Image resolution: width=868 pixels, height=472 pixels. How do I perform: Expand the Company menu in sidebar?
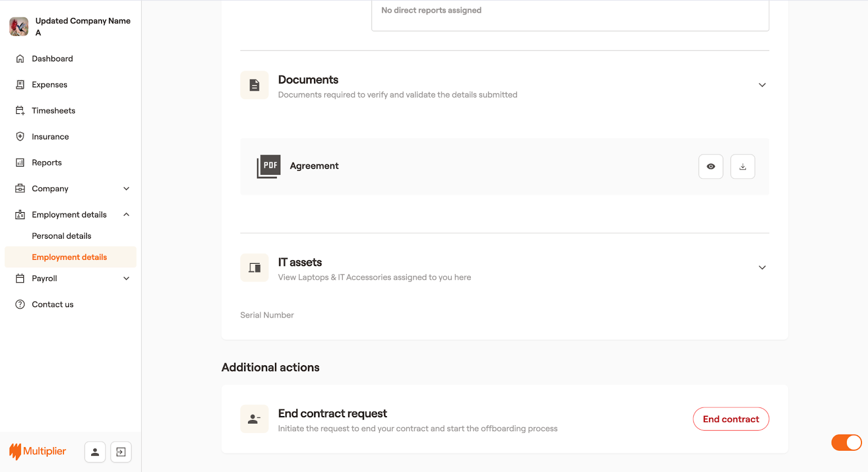point(126,189)
